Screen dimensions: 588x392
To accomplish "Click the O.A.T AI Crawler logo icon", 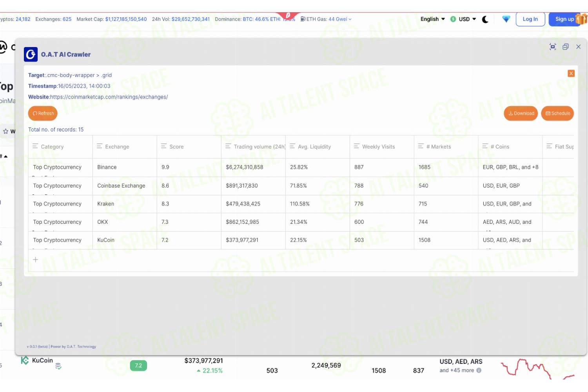I will tap(31, 54).
